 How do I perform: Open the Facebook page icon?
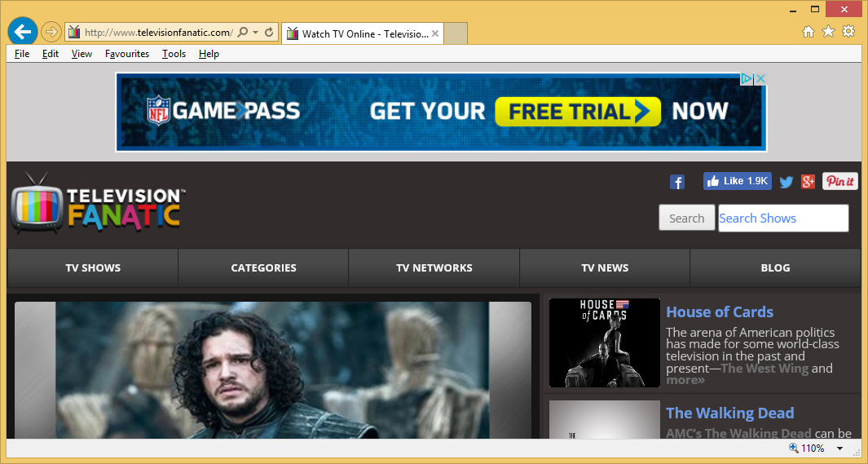[677, 182]
